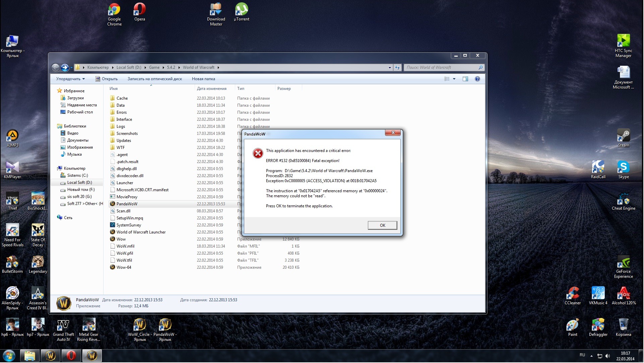This screenshot has width=644, height=363.
Task: Select the Steam desktop icon
Action: (624, 138)
